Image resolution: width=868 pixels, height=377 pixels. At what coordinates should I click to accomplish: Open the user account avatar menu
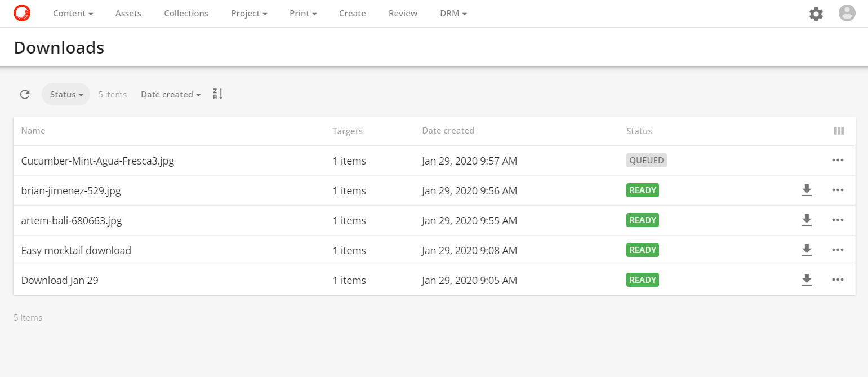click(847, 14)
